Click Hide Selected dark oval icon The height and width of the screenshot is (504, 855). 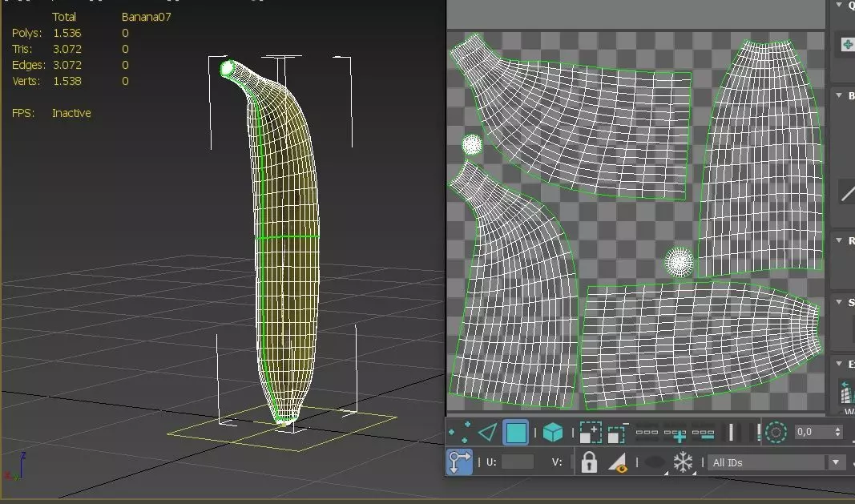click(655, 462)
